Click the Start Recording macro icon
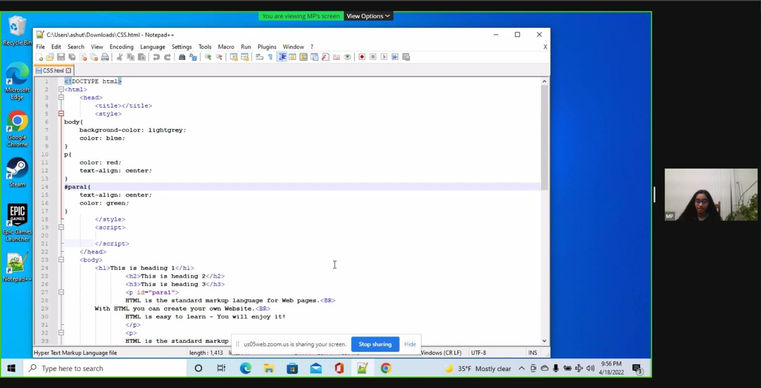This screenshot has height=388, width=761. [362, 57]
